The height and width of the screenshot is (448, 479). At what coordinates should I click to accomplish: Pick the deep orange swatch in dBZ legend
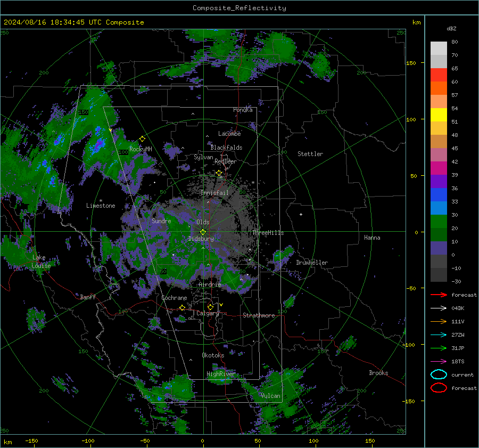coord(439,88)
